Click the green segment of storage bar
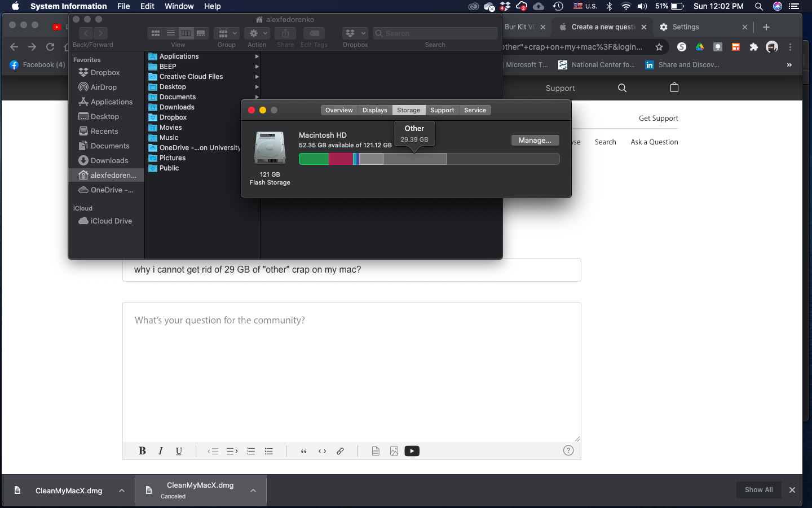The image size is (812, 508). (x=314, y=159)
